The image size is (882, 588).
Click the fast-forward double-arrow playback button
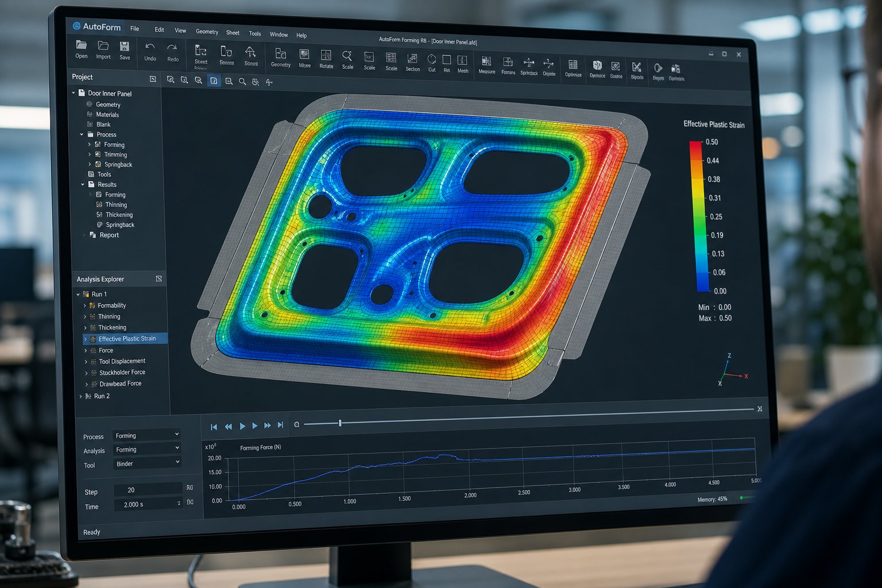click(x=267, y=425)
